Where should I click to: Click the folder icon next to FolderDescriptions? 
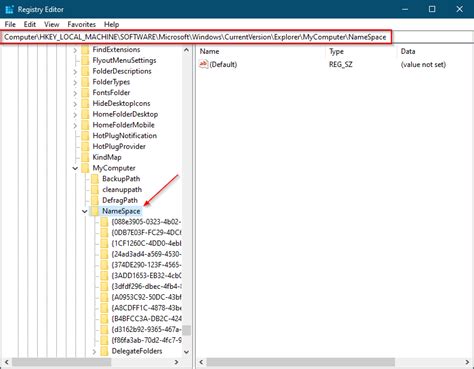pos(85,71)
